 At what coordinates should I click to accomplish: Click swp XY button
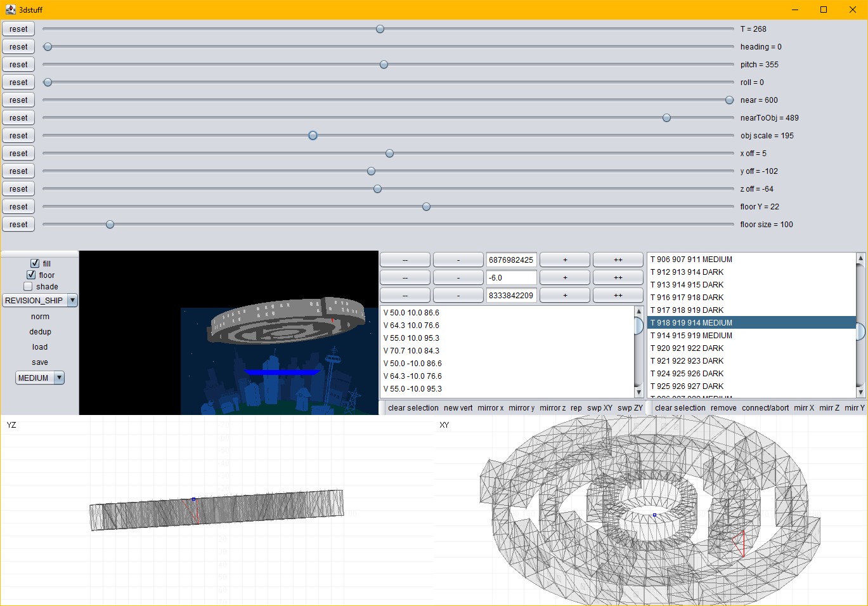pyautogui.click(x=600, y=408)
